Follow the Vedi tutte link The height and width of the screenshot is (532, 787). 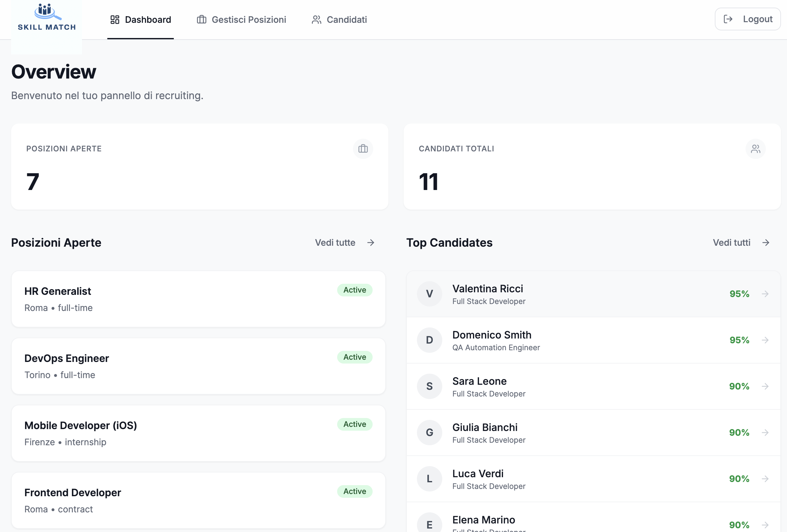345,243
